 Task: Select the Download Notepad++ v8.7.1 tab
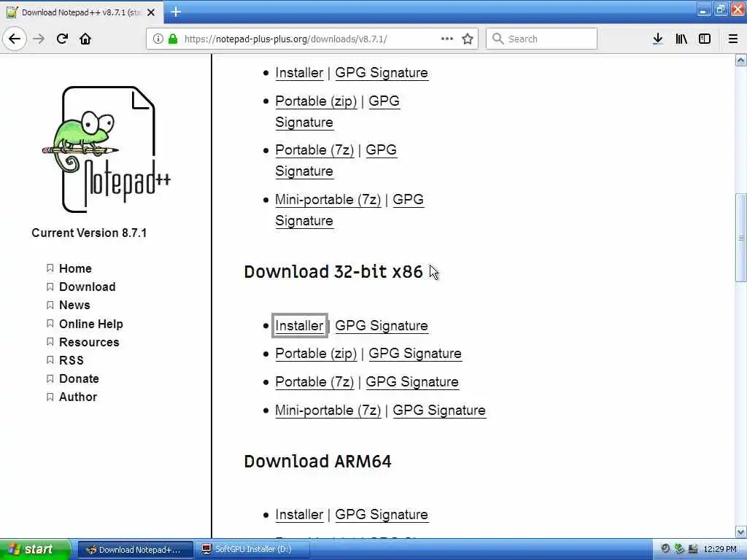[x=80, y=12]
